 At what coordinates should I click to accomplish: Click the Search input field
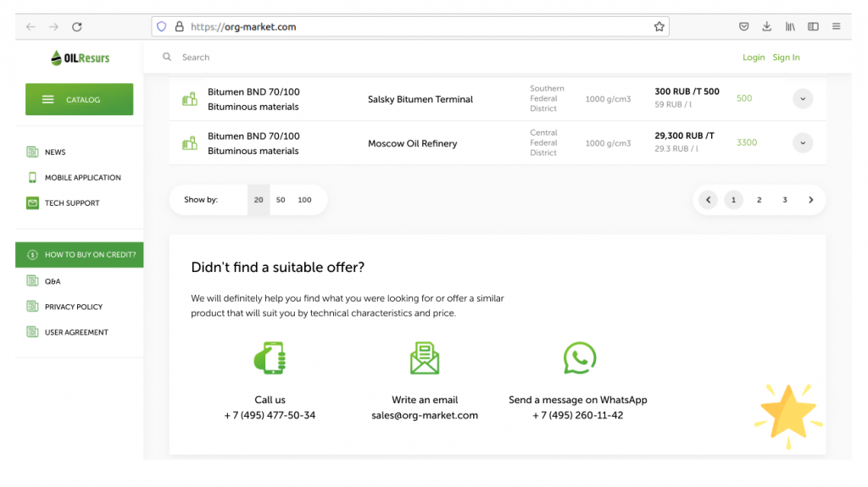(339, 58)
